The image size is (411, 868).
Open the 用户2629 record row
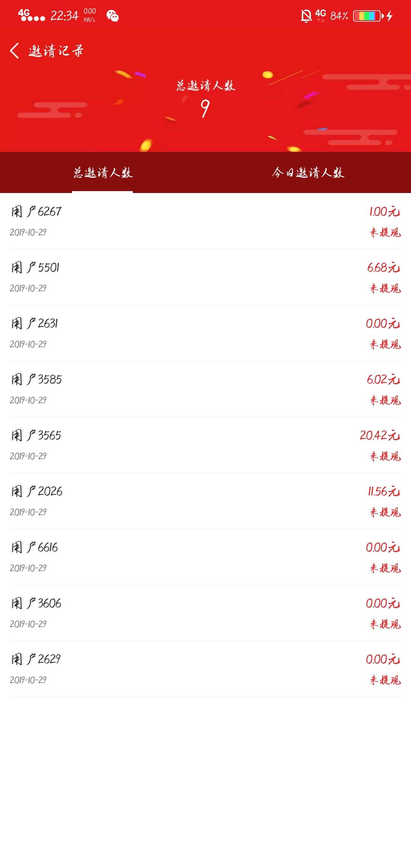pos(205,669)
